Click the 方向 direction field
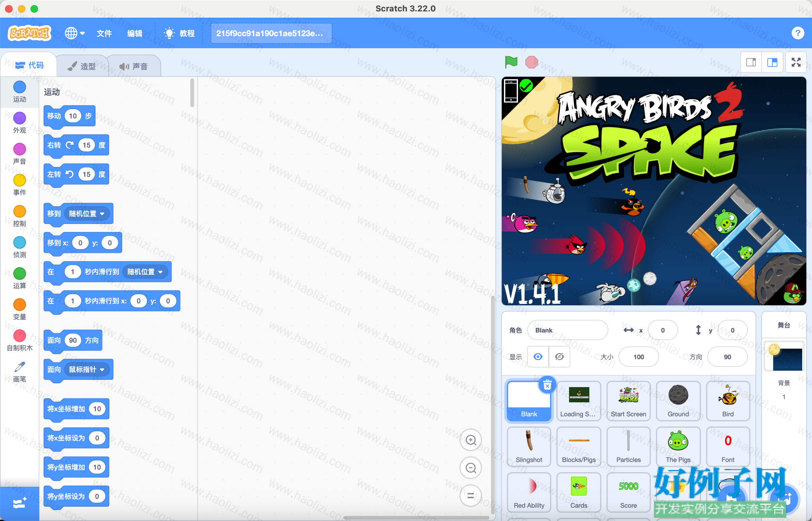This screenshot has width=812, height=521. point(727,357)
